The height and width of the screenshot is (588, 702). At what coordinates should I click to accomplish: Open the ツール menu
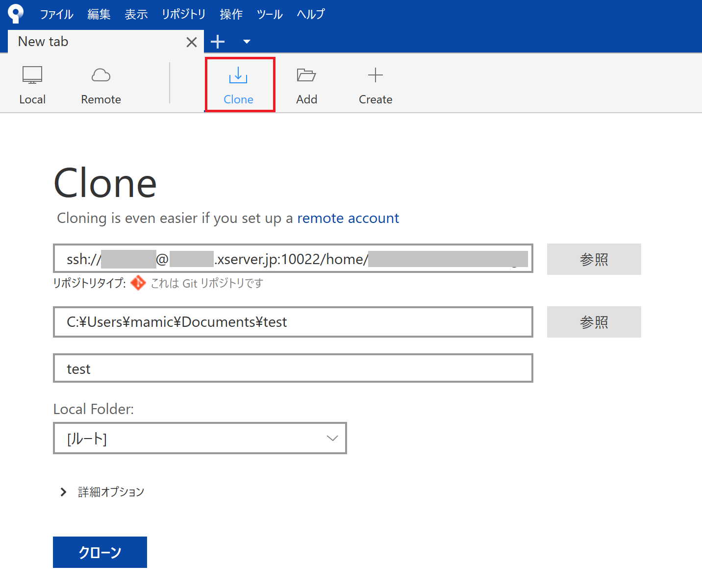(270, 14)
